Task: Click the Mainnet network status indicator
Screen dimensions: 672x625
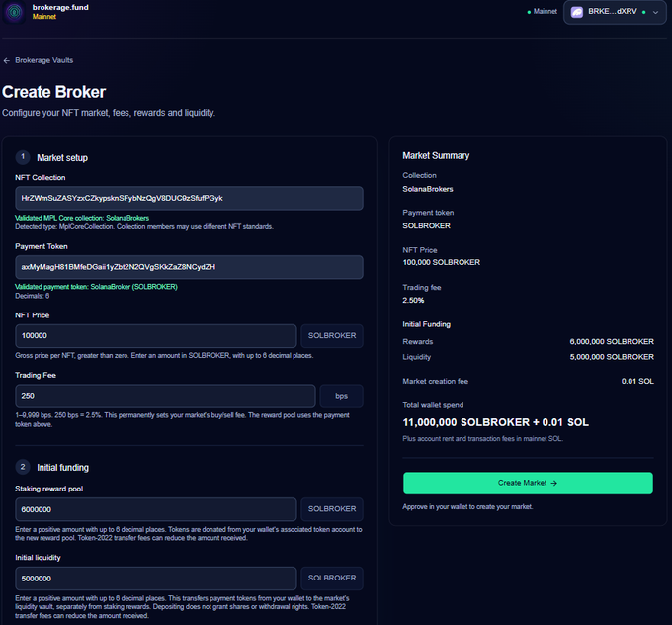Action: tap(543, 12)
